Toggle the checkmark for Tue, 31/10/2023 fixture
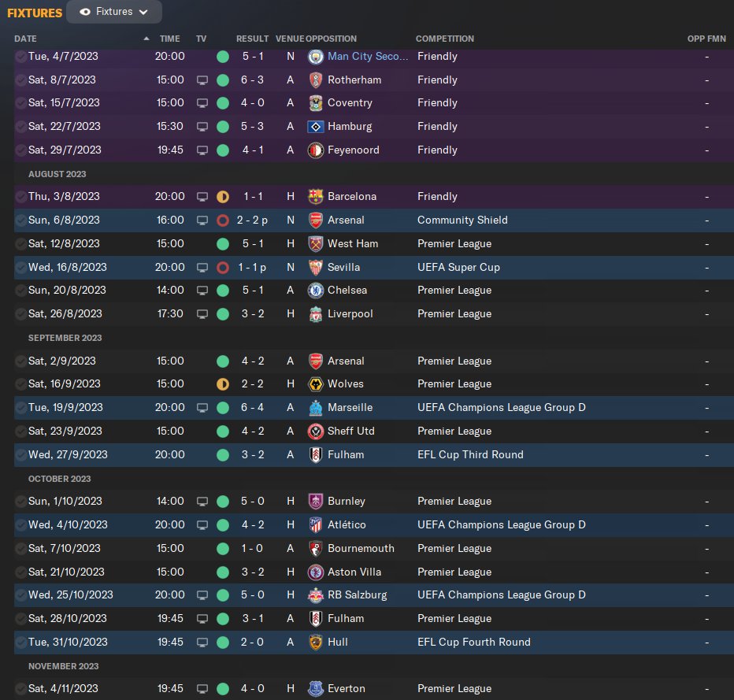 point(20,642)
